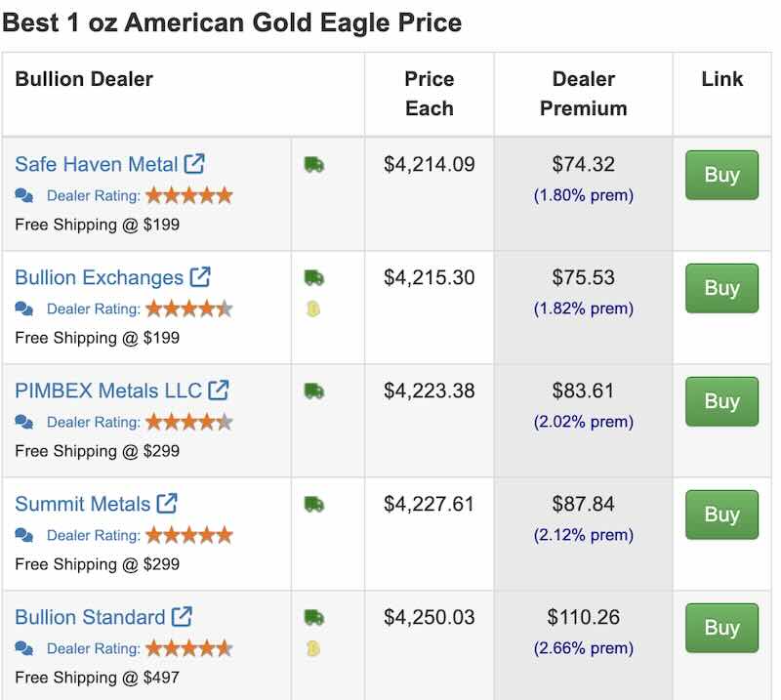Click the Dealer Premium column header
The width and height of the screenshot is (781, 700).
tap(583, 94)
